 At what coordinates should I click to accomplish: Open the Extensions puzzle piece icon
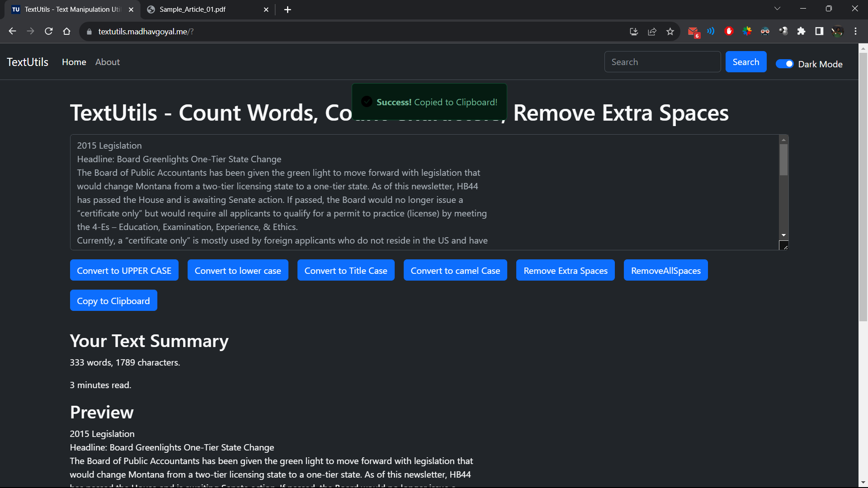click(801, 31)
